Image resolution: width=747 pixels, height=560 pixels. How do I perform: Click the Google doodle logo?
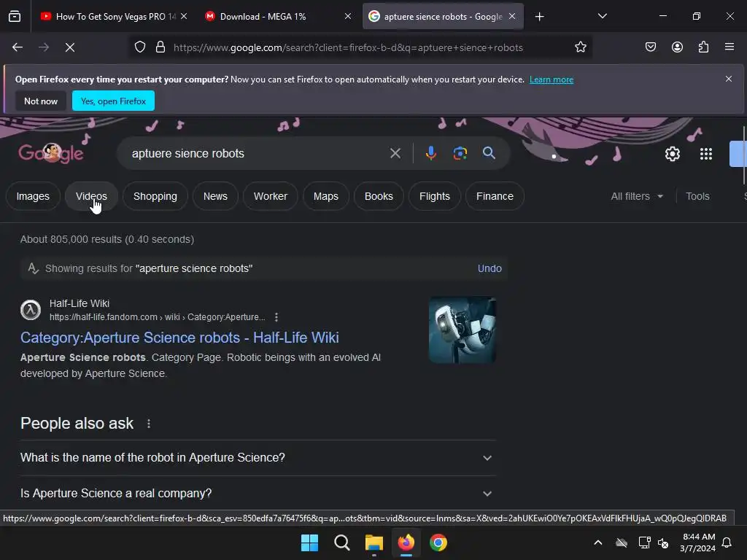[x=51, y=153]
